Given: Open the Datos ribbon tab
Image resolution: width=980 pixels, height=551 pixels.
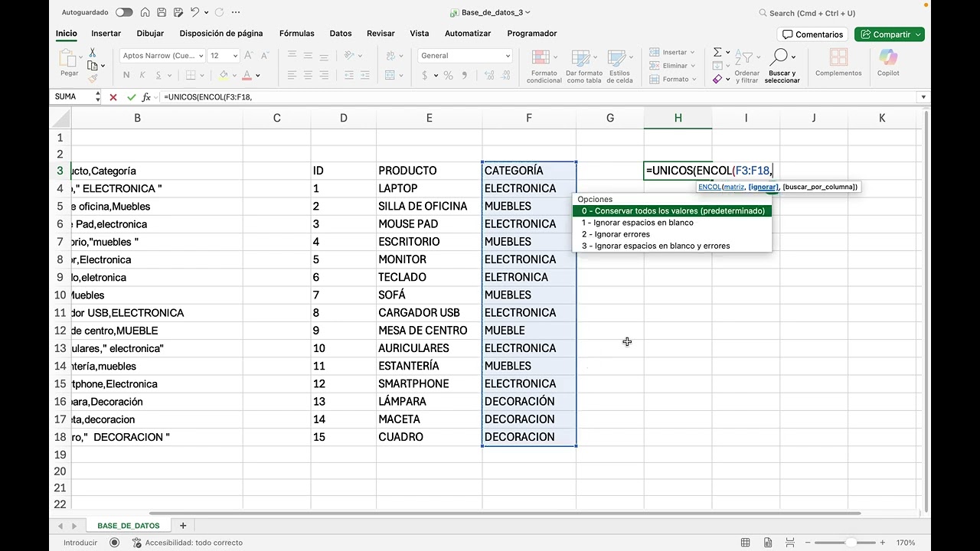Looking at the screenshot, I should click(x=341, y=34).
